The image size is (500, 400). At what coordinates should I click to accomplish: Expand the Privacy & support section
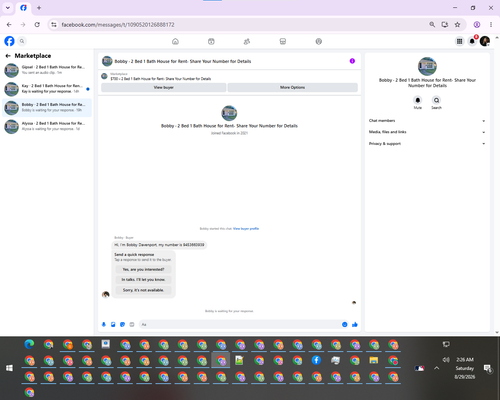[x=427, y=144]
